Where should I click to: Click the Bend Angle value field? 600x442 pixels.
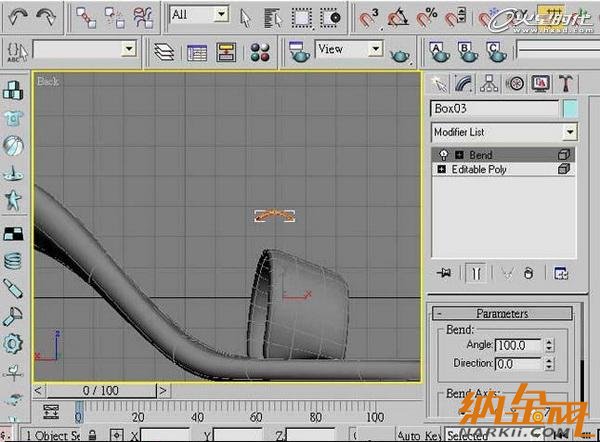tap(517, 345)
